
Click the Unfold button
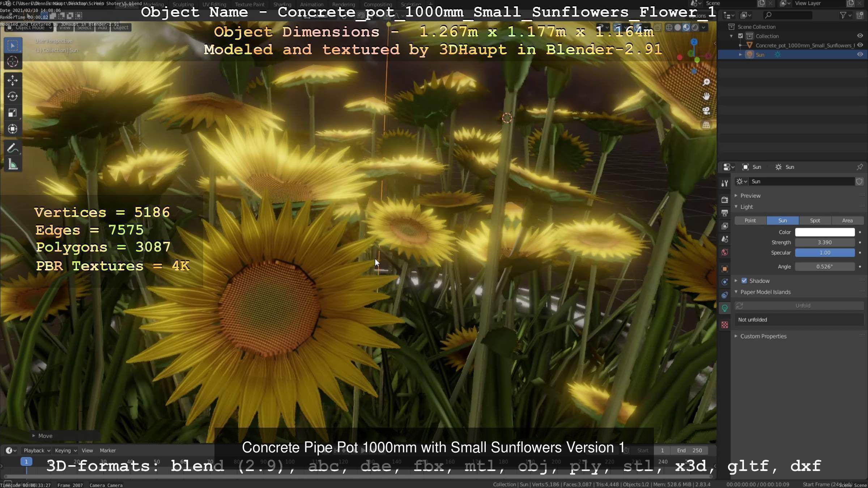tap(803, 306)
